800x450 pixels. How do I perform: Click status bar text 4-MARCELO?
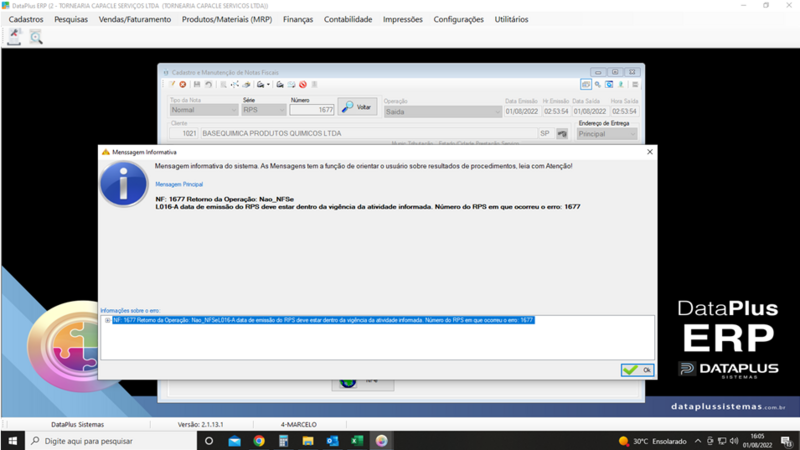pos(298,424)
